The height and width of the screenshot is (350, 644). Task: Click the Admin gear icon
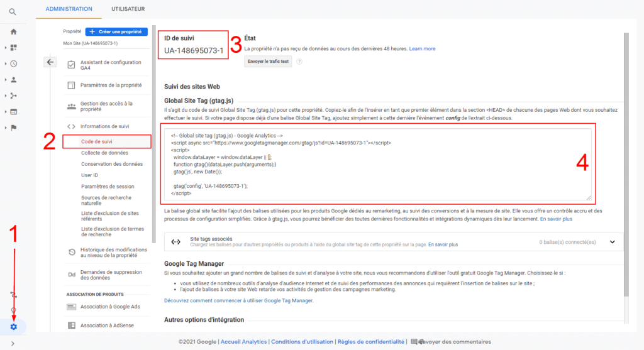(x=13, y=327)
